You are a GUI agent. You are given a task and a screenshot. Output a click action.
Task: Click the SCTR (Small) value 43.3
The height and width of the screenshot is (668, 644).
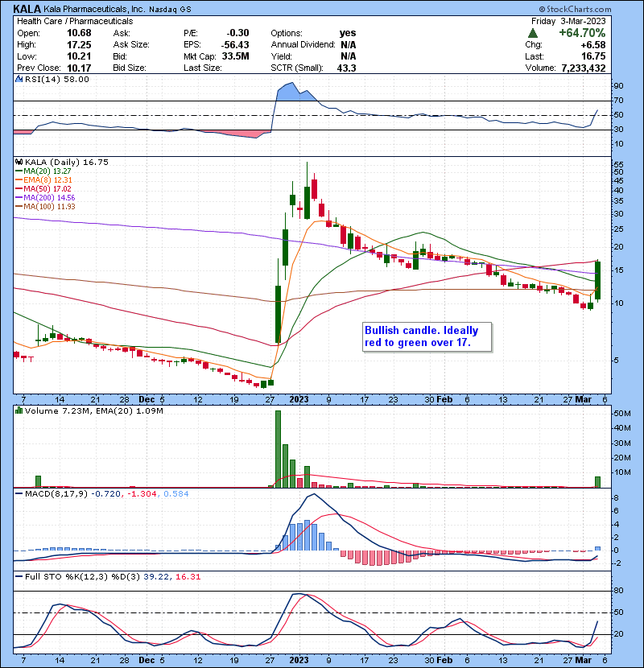[346, 68]
